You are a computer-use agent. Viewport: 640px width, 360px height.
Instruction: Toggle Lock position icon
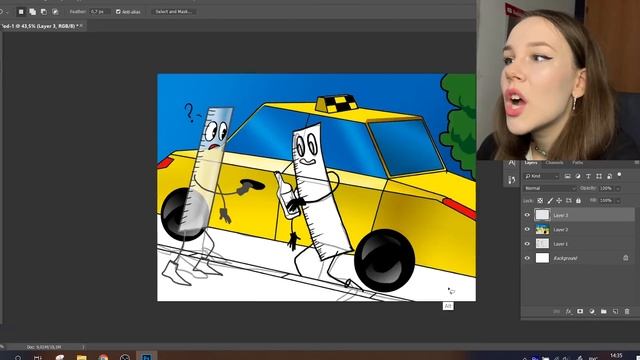(559, 200)
